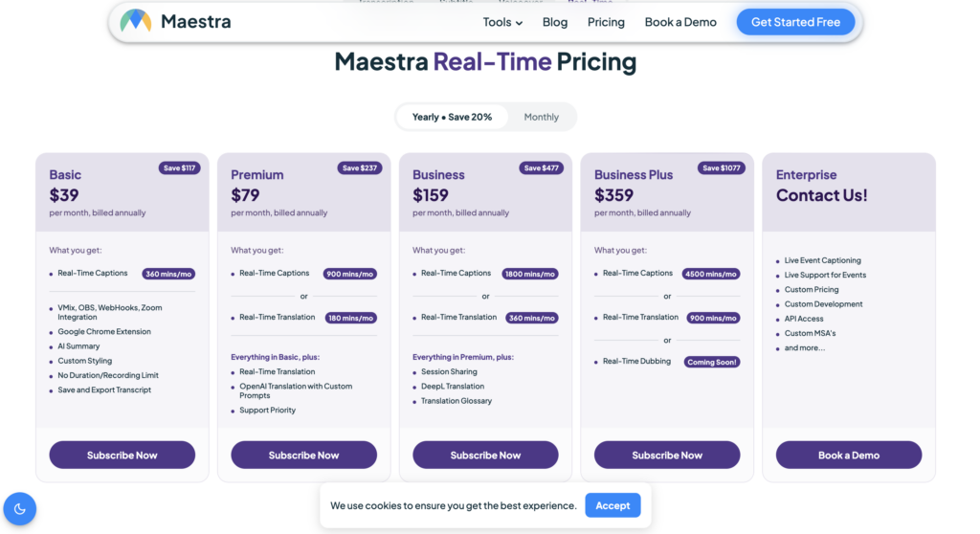
Task: Go to the Pricing page
Action: point(606,22)
